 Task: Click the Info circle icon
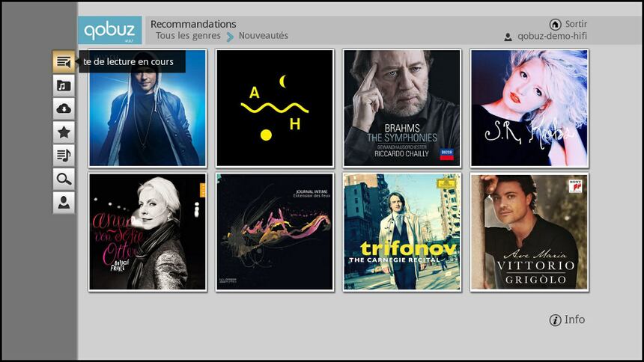pos(556,320)
